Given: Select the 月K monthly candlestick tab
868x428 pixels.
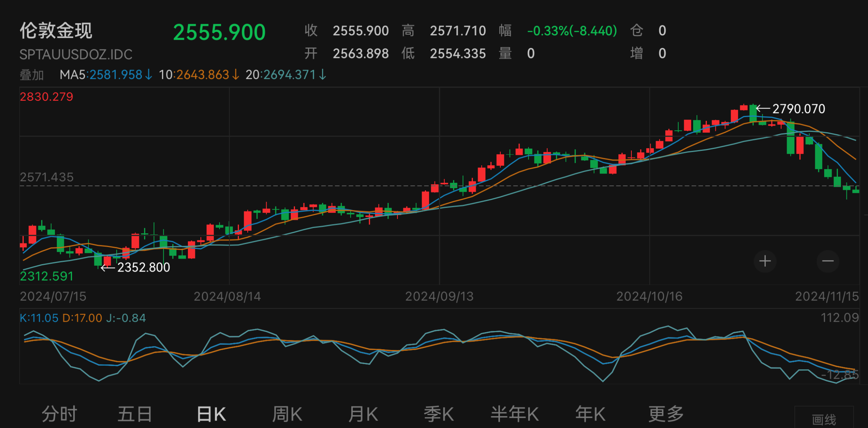Looking at the screenshot, I should coord(363,414).
